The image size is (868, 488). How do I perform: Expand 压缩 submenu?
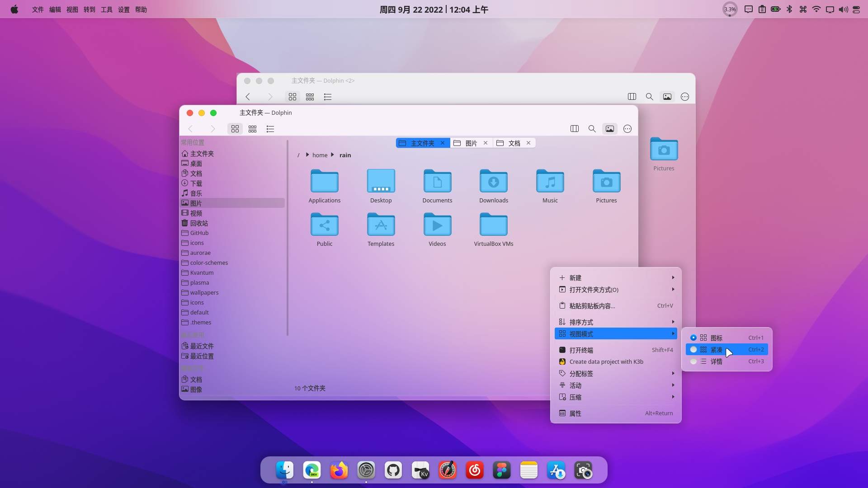pyautogui.click(x=616, y=397)
